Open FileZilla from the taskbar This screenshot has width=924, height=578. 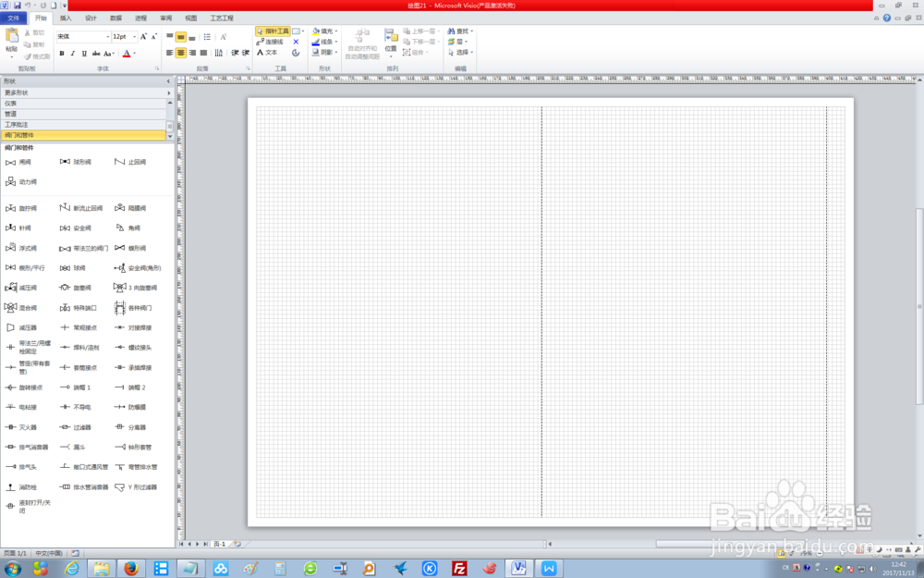click(459, 568)
